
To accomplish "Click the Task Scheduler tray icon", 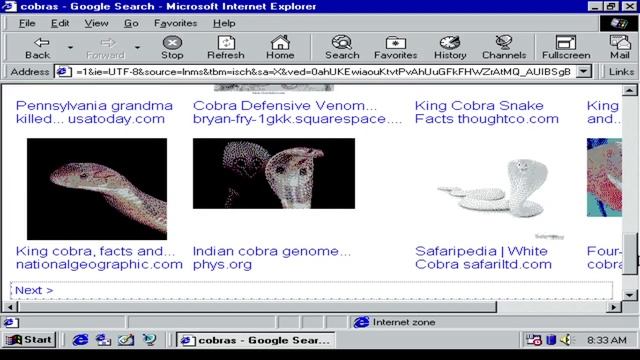I will point(533,340).
